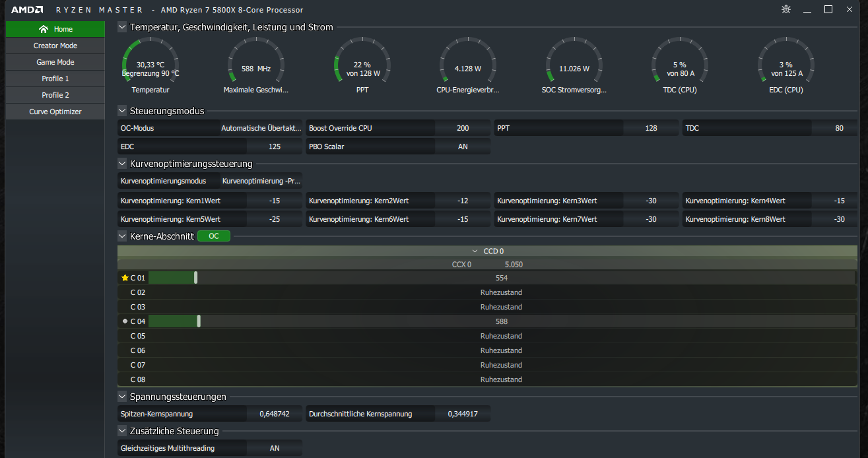This screenshot has width=868, height=458.
Task: Select the C 06 core row
Action: point(487,350)
